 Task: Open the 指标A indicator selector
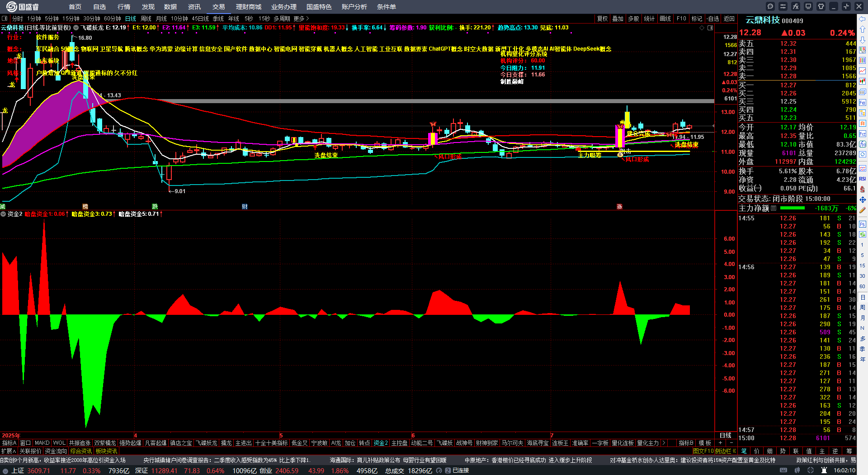click(9, 443)
